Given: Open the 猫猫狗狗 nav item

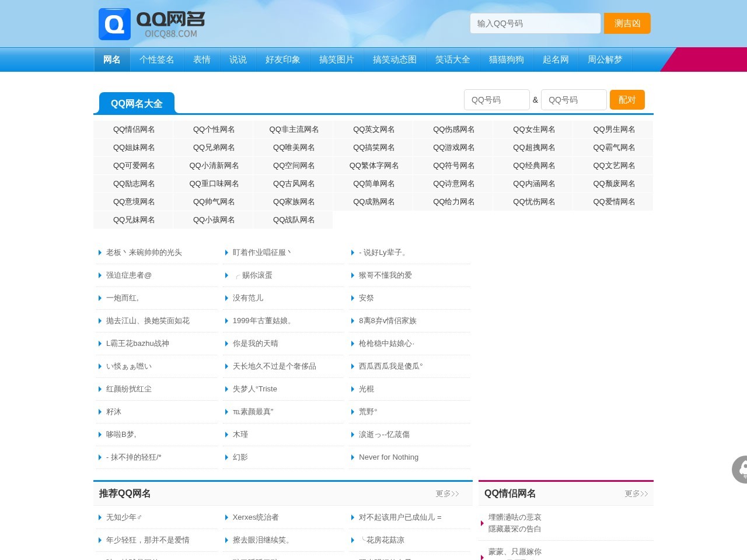Looking at the screenshot, I should point(507,60).
